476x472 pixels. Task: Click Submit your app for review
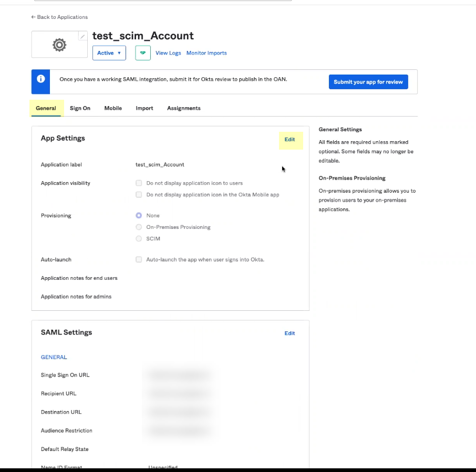(368, 82)
